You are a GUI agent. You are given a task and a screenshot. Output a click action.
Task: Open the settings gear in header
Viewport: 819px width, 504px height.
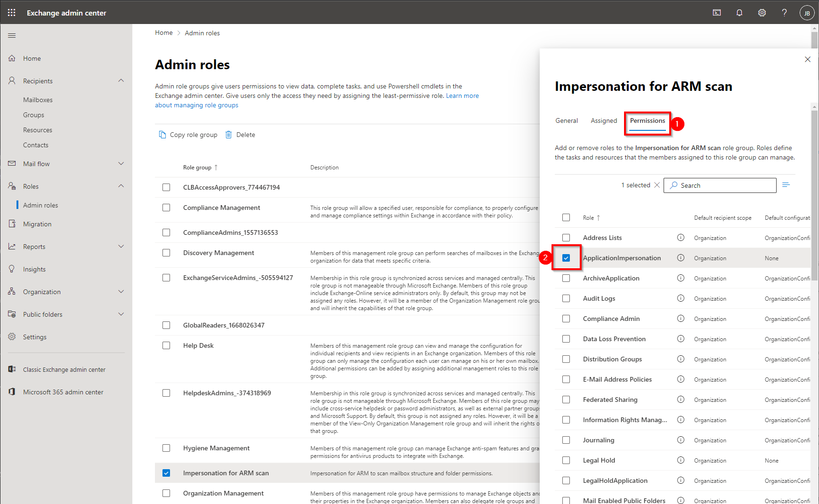(x=762, y=13)
